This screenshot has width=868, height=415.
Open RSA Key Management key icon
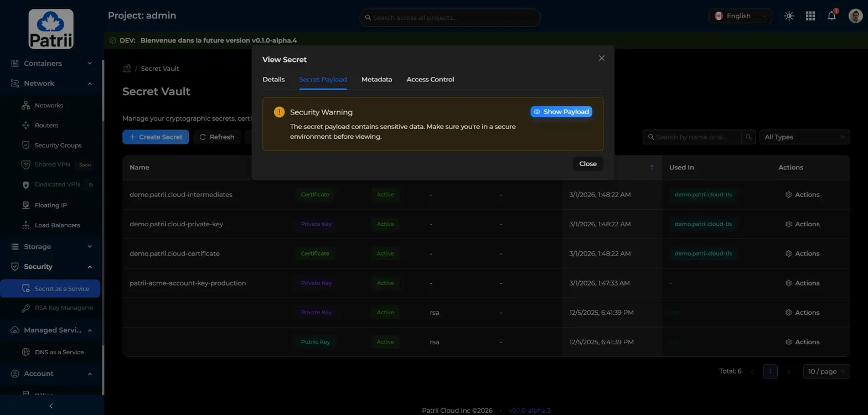point(25,308)
